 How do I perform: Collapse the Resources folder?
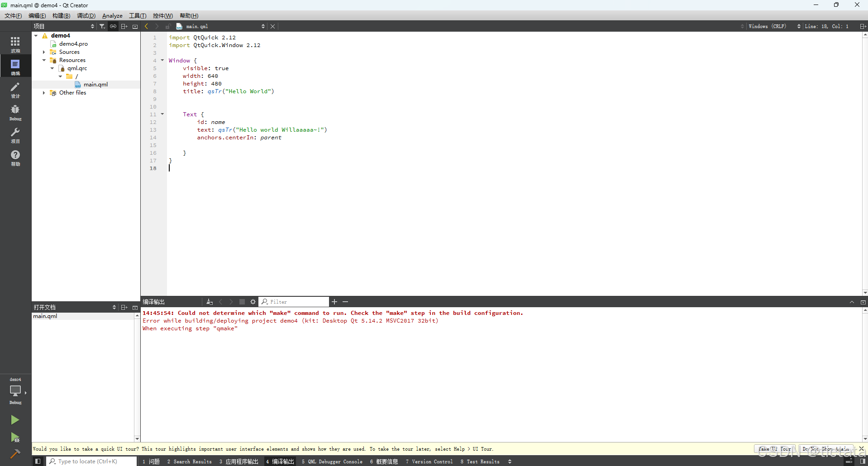point(43,60)
